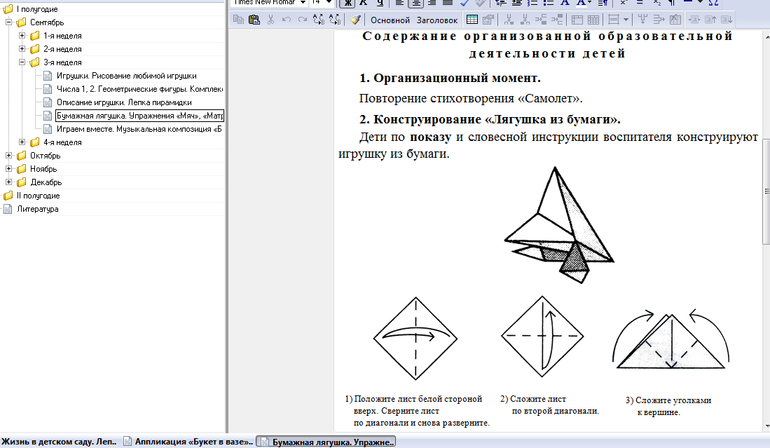Image resolution: width=770 pixels, height=448 pixels.
Task: Collapse the '3-я неделя' tree node
Action: pyautogui.click(x=22, y=62)
